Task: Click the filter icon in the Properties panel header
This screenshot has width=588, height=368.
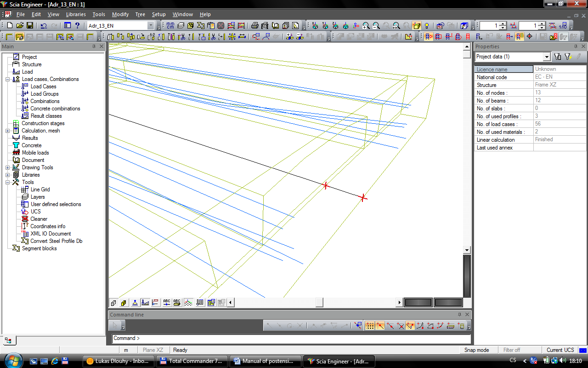Action: pyautogui.click(x=568, y=57)
